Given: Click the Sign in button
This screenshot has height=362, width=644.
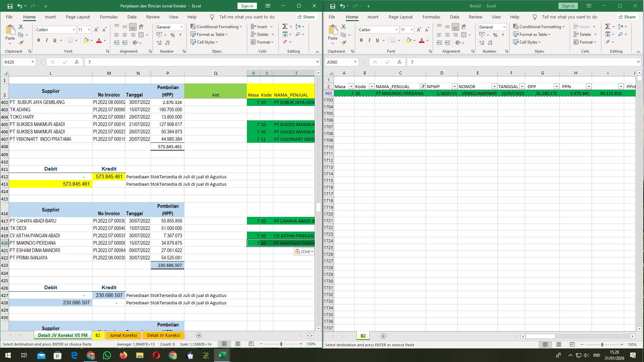Looking at the screenshot, I should click(x=247, y=6).
